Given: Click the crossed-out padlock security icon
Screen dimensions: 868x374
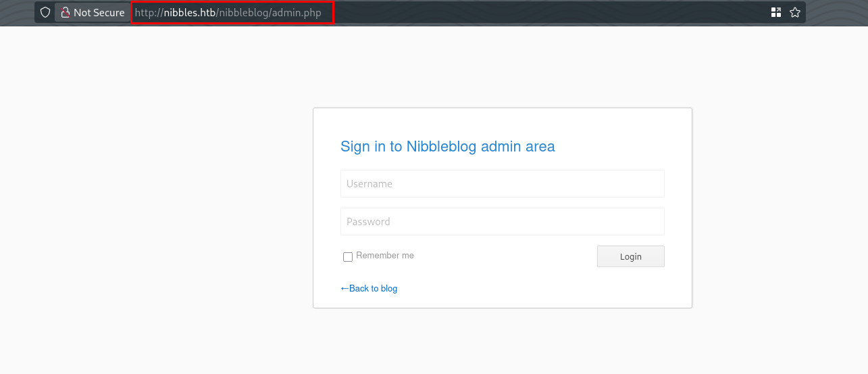Looking at the screenshot, I should tap(65, 12).
